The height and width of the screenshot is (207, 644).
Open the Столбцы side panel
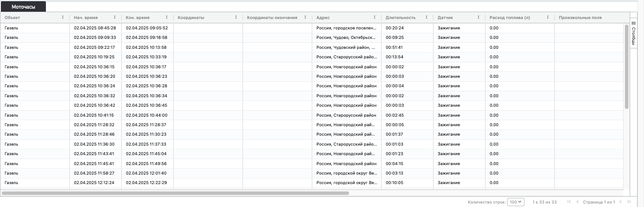coord(633,33)
